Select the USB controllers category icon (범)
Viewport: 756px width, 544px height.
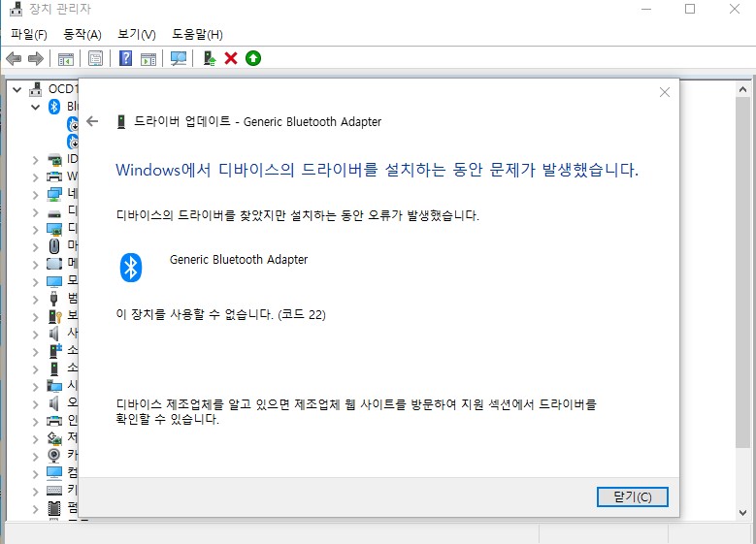click(x=54, y=299)
